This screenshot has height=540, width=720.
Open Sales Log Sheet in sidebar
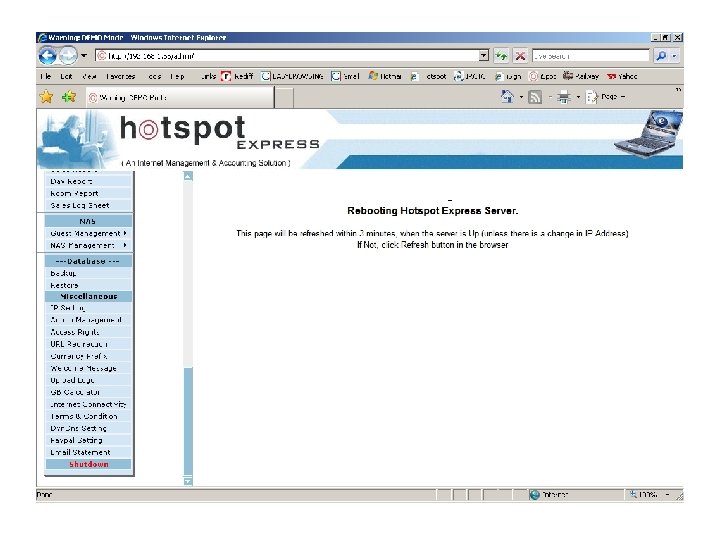[x=88, y=205]
